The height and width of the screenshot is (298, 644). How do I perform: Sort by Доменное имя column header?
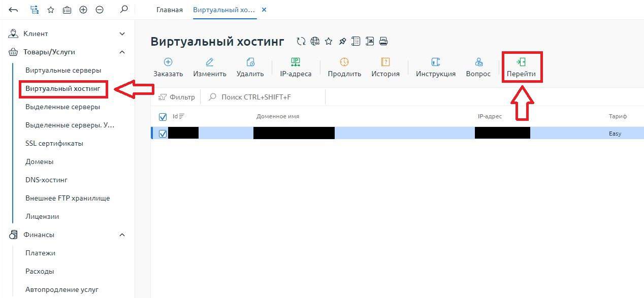point(278,116)
